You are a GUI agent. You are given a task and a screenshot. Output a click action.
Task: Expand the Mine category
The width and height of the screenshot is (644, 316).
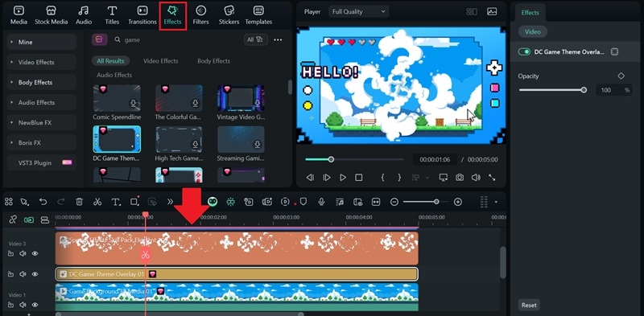tap(42, 42)
